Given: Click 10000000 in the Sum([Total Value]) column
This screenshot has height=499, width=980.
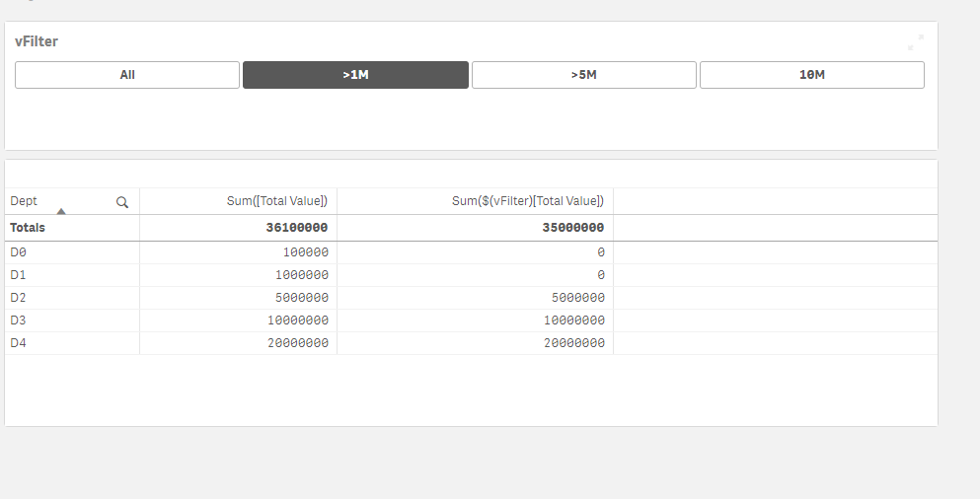Looking at the screenshot, I should point(298,321).
